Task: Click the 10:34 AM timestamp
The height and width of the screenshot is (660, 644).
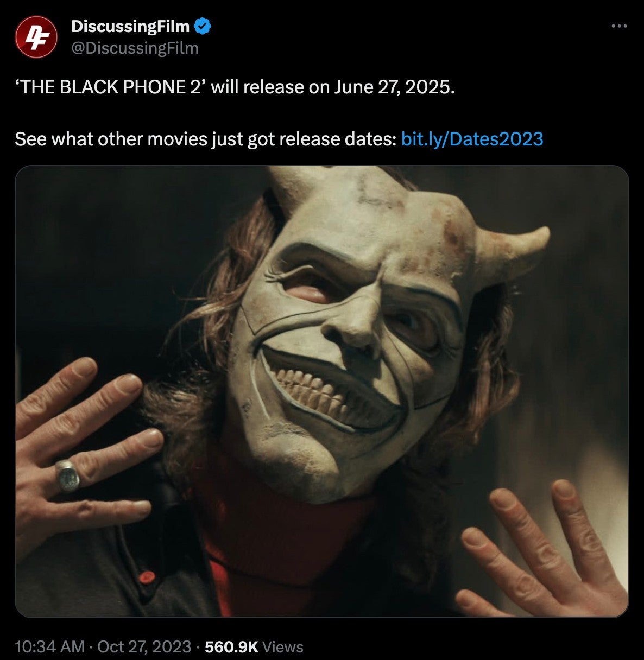Action: 50,646
